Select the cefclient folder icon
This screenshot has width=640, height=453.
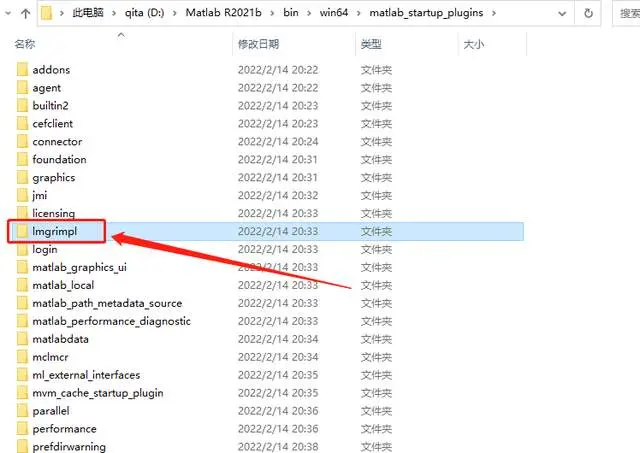coord(22,123)
